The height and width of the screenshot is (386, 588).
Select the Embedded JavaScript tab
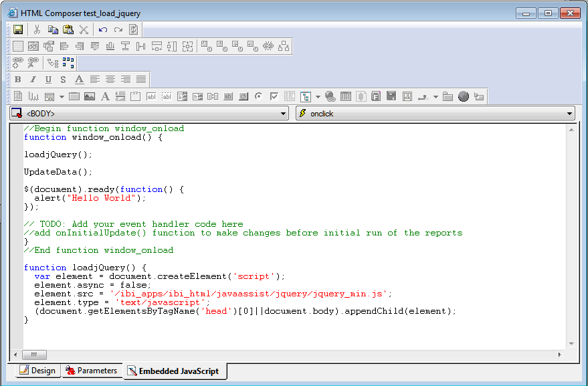pos(174,371)
